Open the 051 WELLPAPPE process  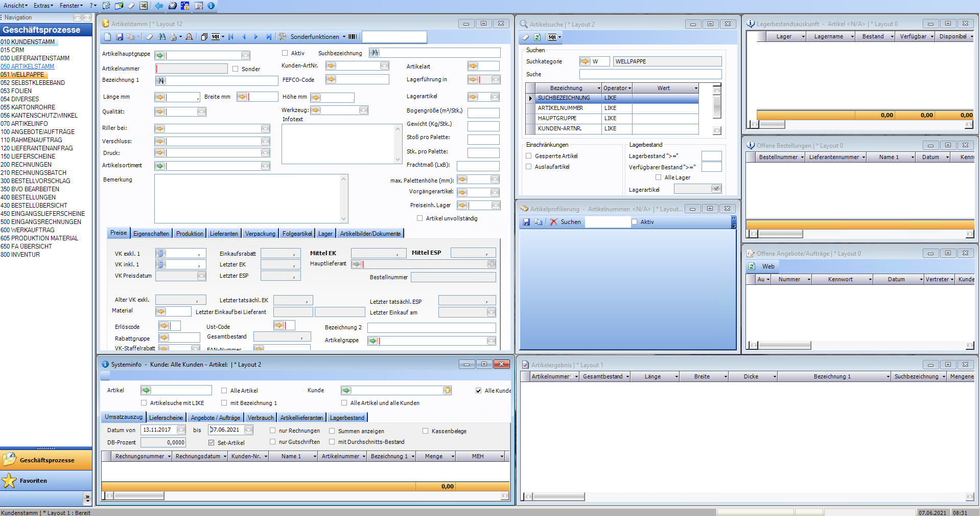[22, 75]
